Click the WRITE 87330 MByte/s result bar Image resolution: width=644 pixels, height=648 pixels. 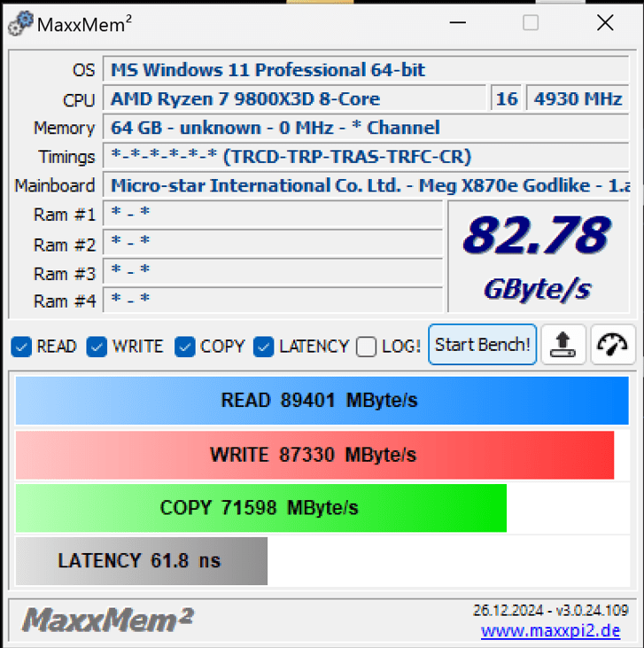[x=314, y=455]
